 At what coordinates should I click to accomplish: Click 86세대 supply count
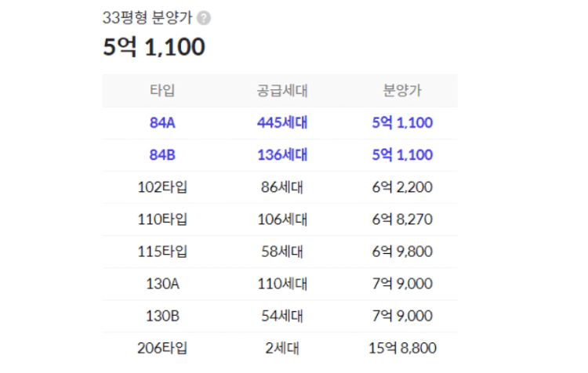pyautogui.click(x=282, y=187)
